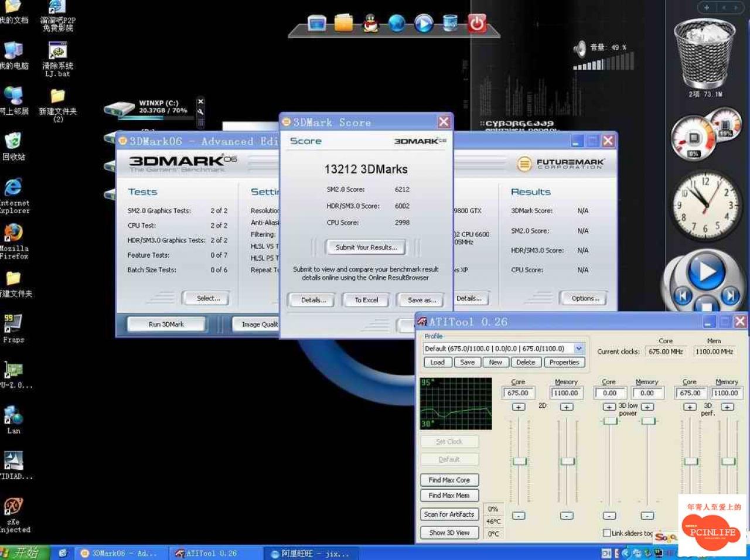Expand the ATITool Profile dropdown
Image resolution: width=750 pixels, height=560 pixels.
pos(578,349)
